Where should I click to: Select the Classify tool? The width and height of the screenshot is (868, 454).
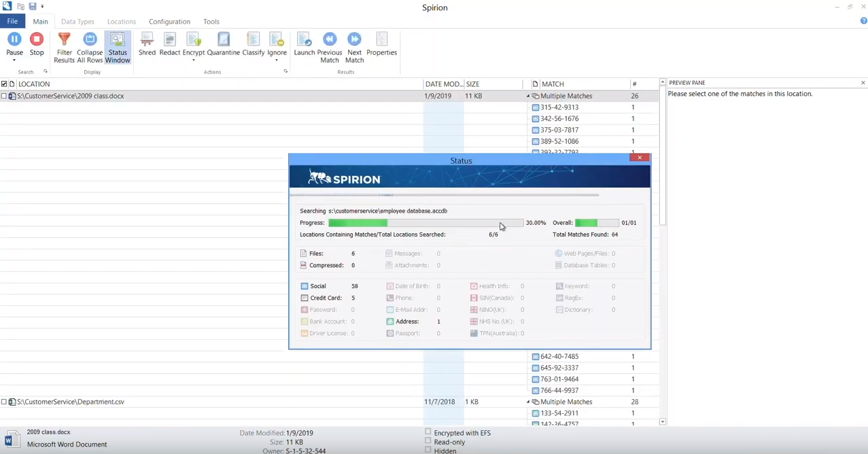[x=253, y=44]
